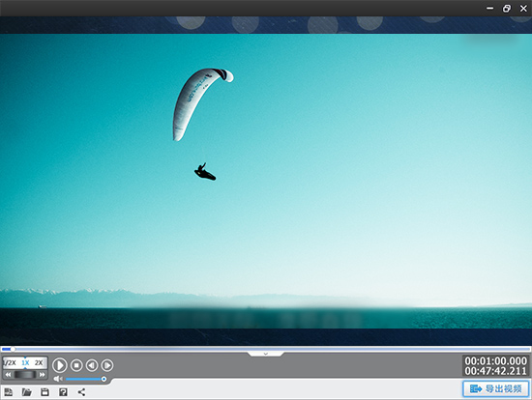Select the 1X playback speed
The width and height of the screenshot is (532, 400).
click(x=25, y=363)
